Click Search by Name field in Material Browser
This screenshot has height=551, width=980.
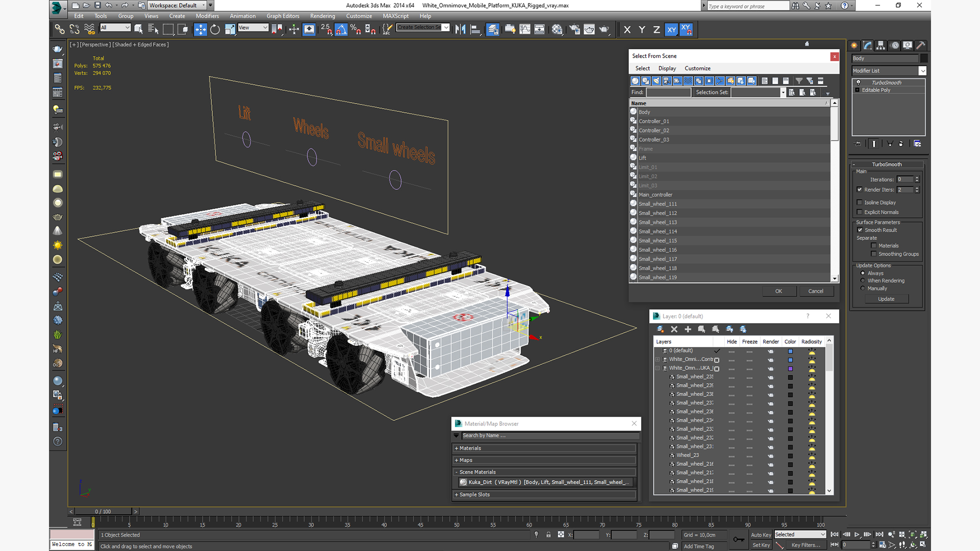point(550,436)
